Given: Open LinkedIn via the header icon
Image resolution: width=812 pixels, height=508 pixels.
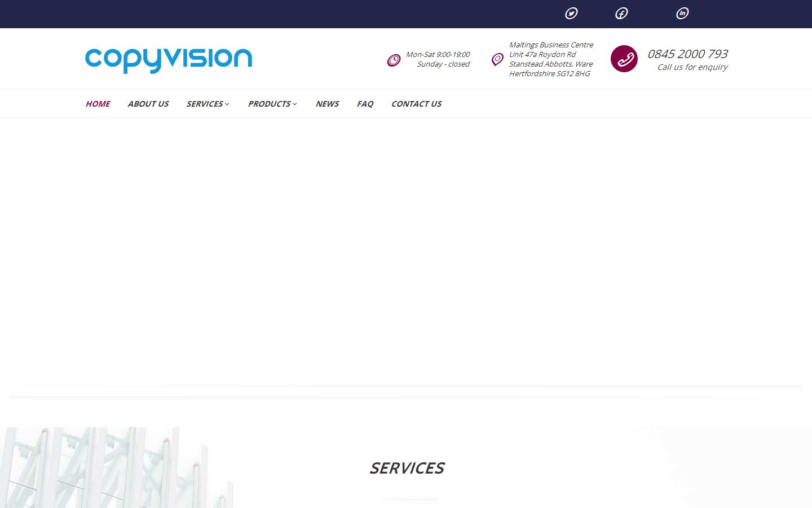Looking at the screenshot, I should [x=682, y=13].
